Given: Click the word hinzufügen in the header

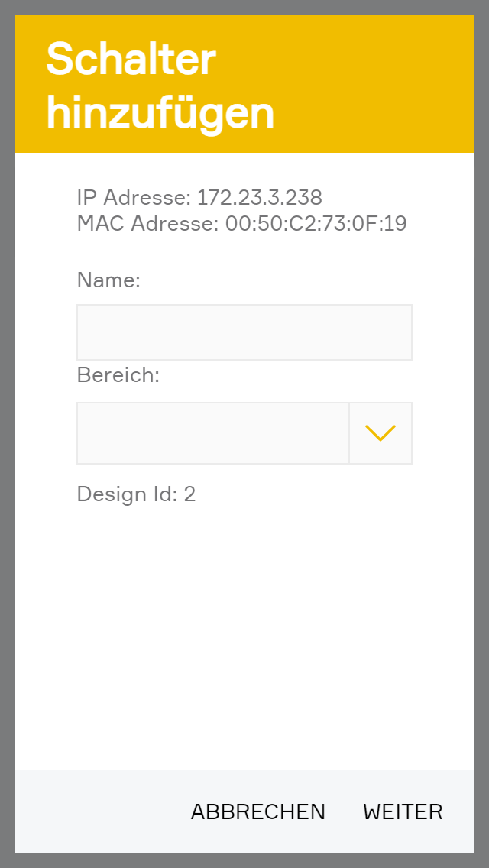Looking at the screenshot, I should click(x=160, y=112).
